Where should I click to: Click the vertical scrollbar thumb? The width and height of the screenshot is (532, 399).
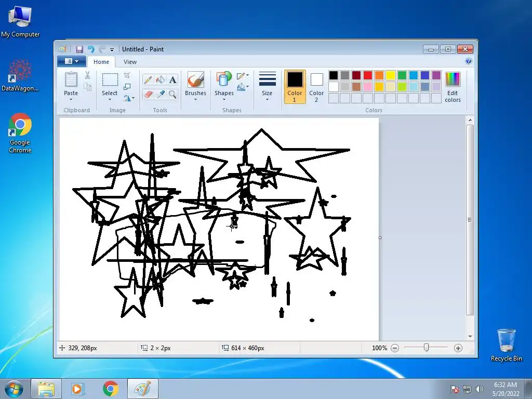click(x=470, y=220)
